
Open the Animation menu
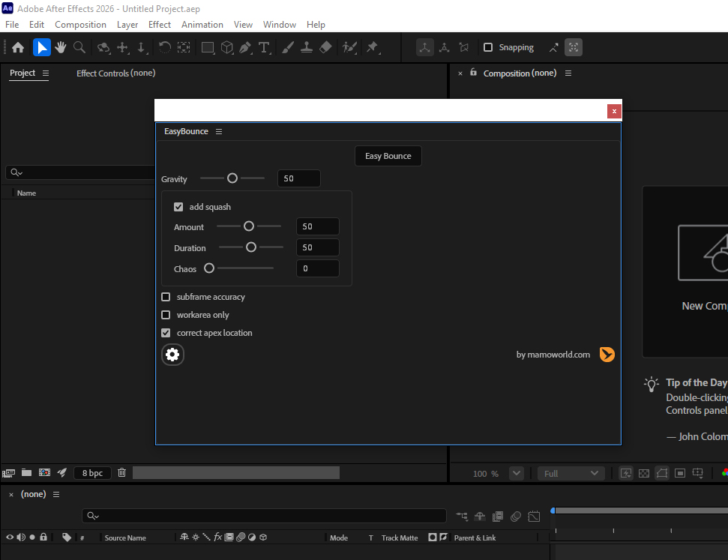click(x=202, y=25)
